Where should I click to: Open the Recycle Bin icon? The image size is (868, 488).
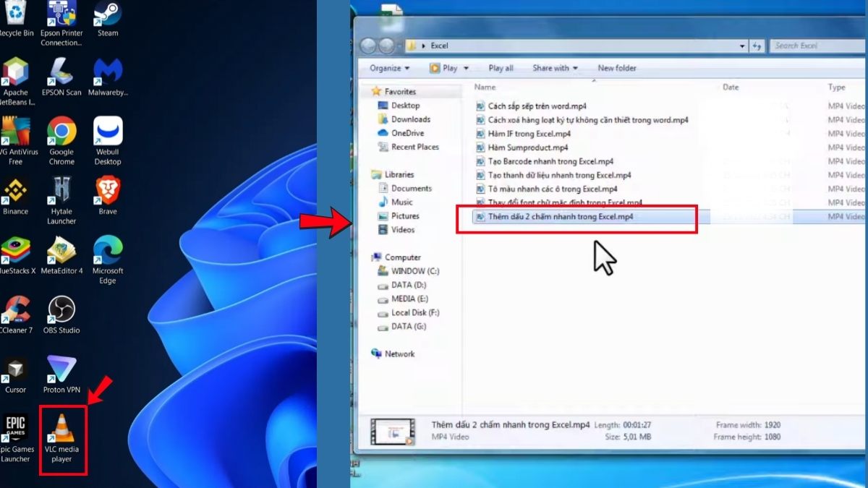click(15, 19)
